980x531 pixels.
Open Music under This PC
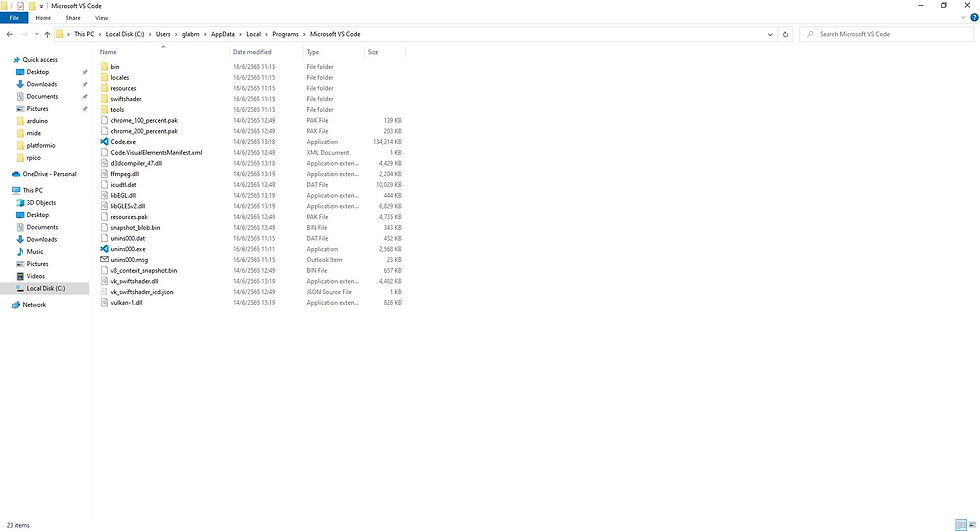[x=34, y=252]
